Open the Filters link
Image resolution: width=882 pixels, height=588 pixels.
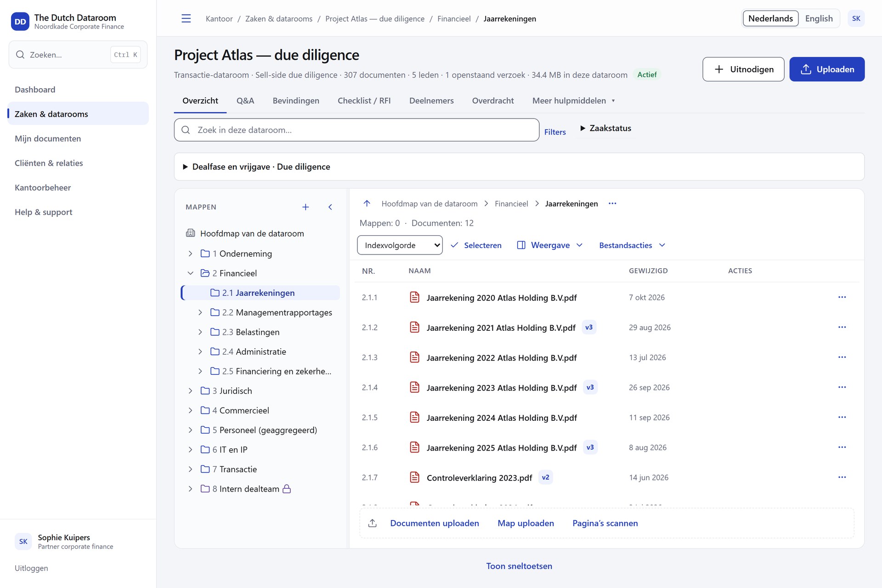coord(555,132)
